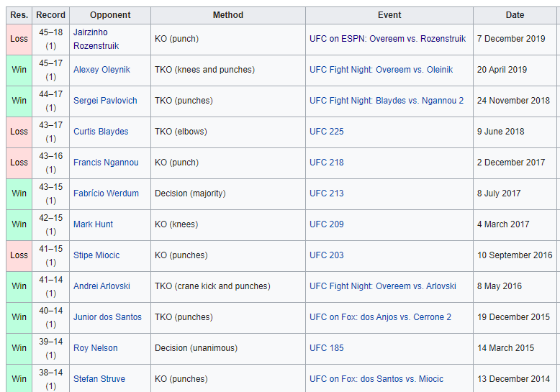Screen dimensions: 560x392
Task: Open Junior dos Santos opponent link
Action: pyautogui.click(x=107, y=317)
